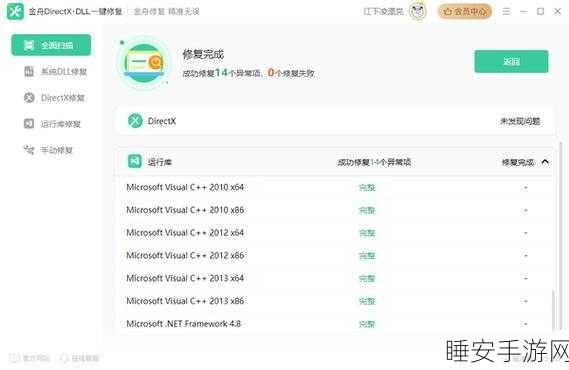Open the 运行库修复 sidebar item
This screenshot has width=569, height=370.
(x=52, y=124)
